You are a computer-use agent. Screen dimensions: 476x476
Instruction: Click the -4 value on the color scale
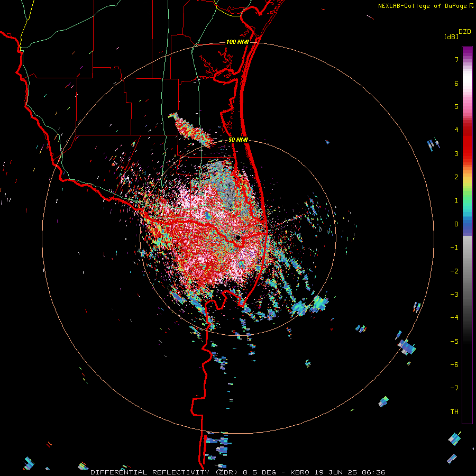(x=454, y=318)
